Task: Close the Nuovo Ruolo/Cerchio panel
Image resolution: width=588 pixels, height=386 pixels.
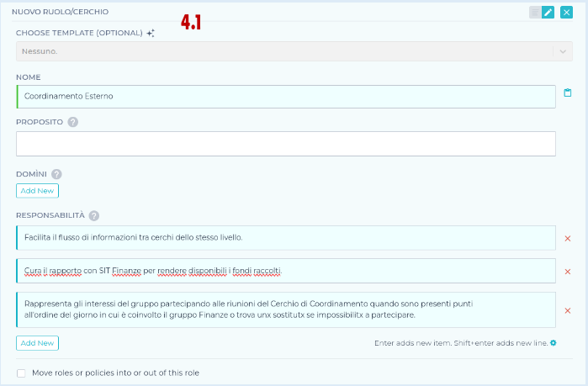Action: pos(566,12)
